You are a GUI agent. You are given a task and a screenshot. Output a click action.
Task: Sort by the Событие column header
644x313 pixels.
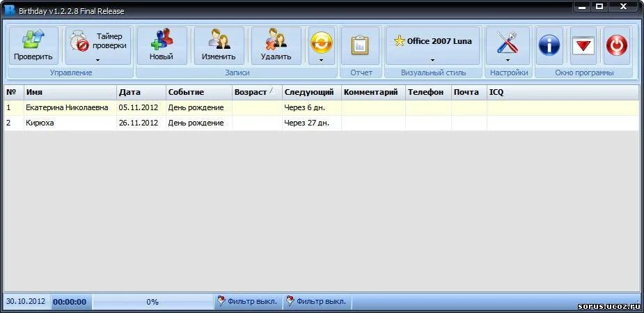click(199, 92)
